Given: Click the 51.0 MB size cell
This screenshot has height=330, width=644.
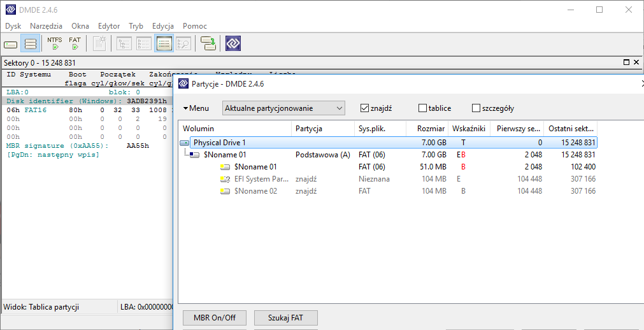Looking at the screenshot, I should pos(434,167).
